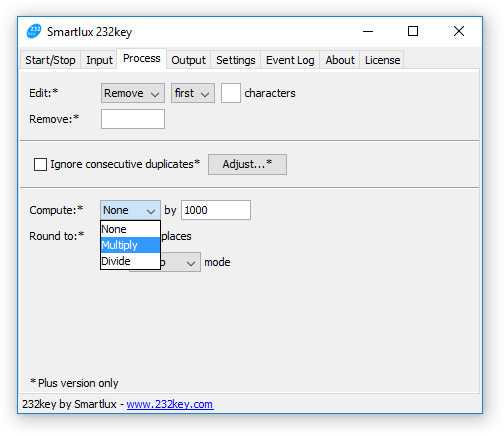Click the 'Plus version only' footnote text
Screen dimensions: 504x436
pyautogui.click(x=74, y=383)
